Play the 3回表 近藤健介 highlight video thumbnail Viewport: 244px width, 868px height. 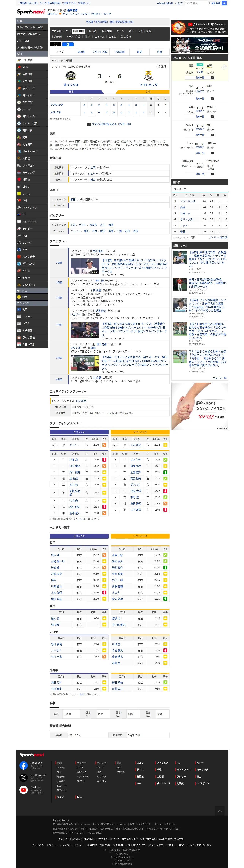tap(85, 330)
